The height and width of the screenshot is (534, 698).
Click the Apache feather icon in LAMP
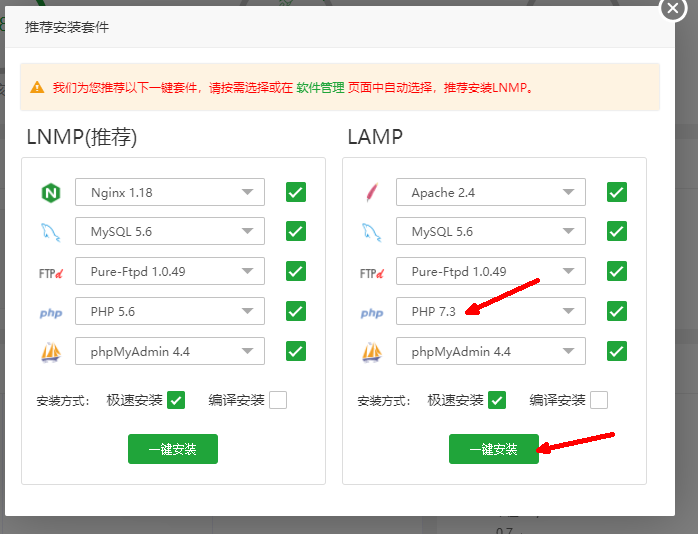[372, 192]
